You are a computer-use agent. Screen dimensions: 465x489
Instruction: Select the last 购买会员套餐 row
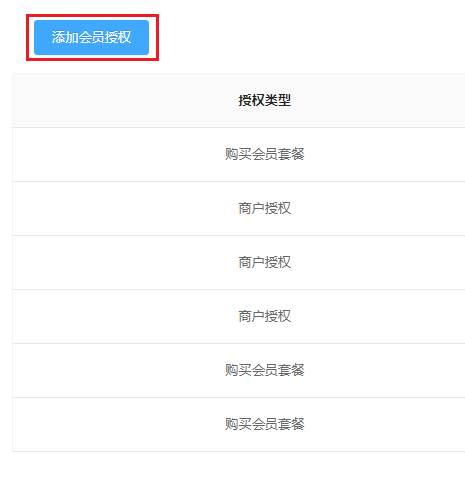click(x=239, y=425)
